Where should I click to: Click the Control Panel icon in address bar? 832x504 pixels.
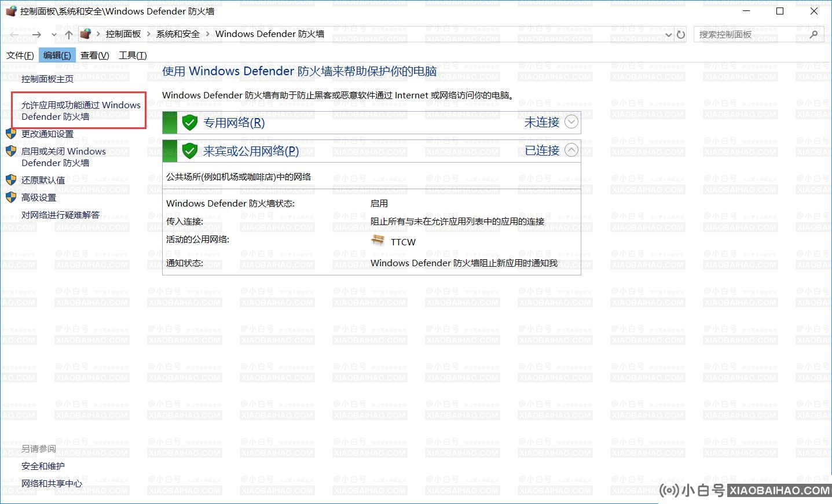click(x=86, y=34)
